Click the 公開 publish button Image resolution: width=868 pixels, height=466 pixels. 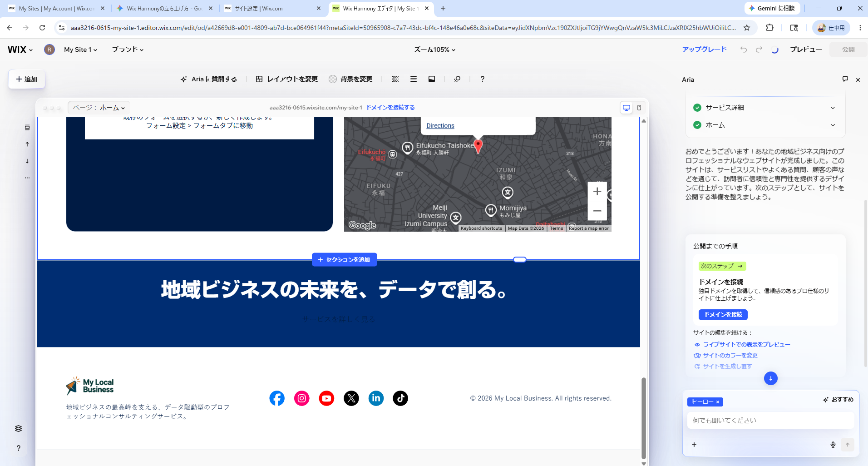848,50
